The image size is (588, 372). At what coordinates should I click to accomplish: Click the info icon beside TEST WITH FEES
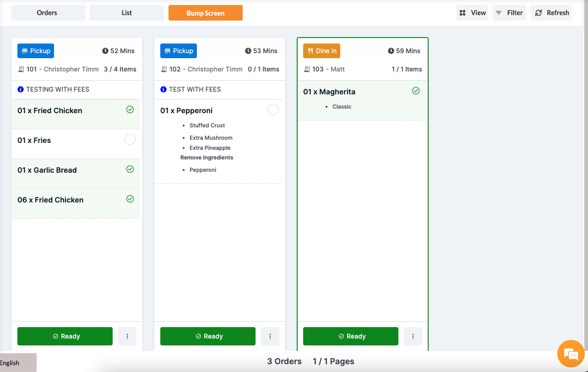point(163,89)
